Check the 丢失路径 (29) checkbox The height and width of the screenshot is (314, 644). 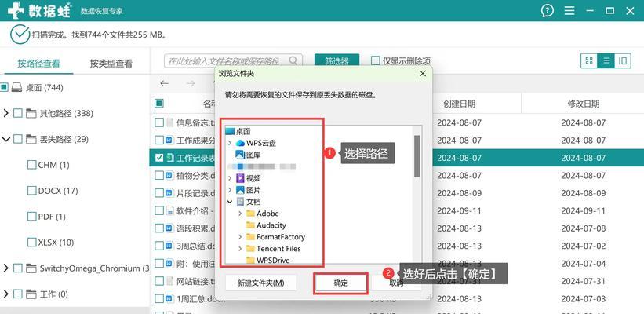[18, 139]
